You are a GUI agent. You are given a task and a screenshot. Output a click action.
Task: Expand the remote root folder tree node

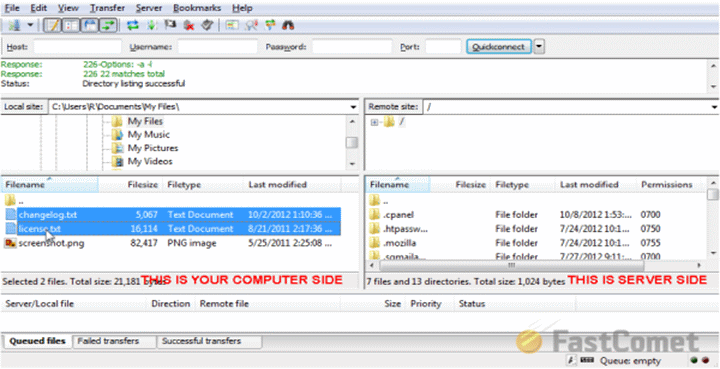(374, 123)
